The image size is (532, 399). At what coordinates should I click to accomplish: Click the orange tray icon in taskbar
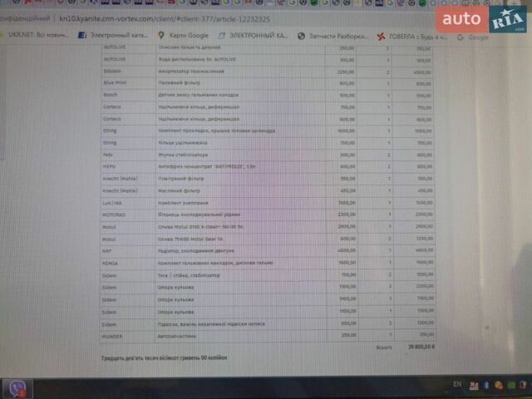click(x=499, y=386)
